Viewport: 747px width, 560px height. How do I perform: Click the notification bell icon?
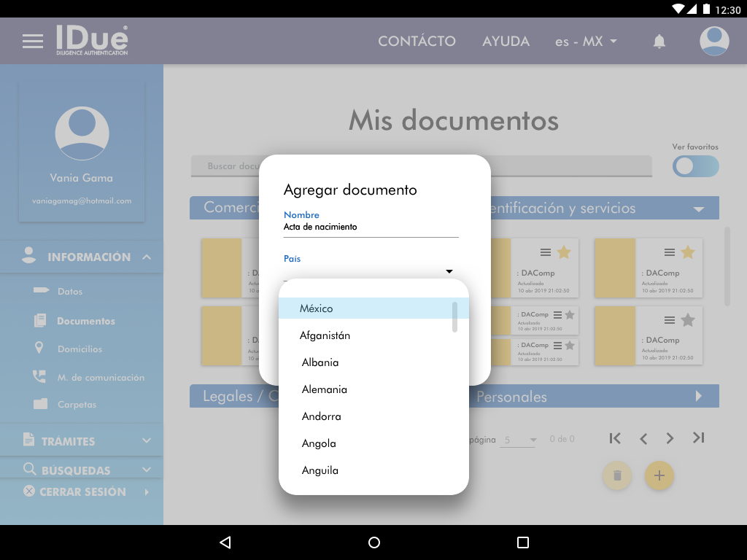point(659,42)
